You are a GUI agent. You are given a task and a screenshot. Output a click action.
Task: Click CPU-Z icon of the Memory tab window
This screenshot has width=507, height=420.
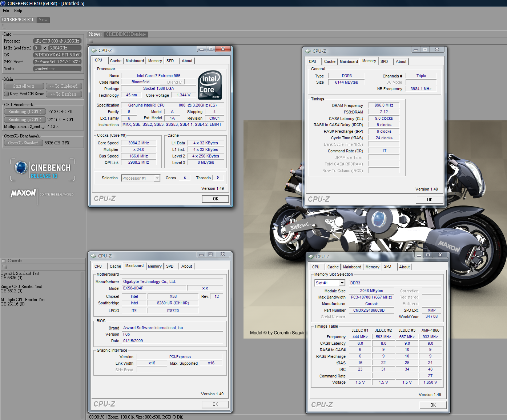308,51
